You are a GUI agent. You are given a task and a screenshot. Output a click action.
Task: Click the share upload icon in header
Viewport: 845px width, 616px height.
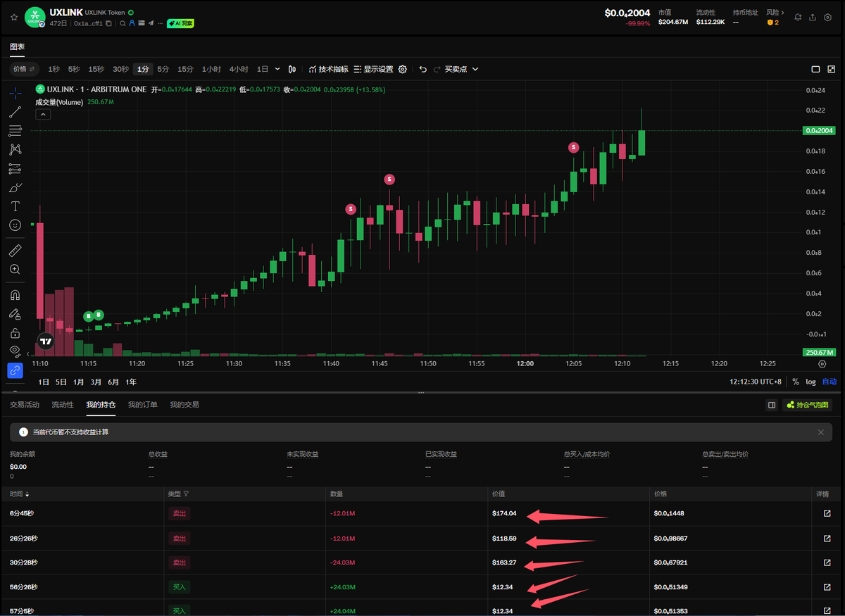(813, 17)
